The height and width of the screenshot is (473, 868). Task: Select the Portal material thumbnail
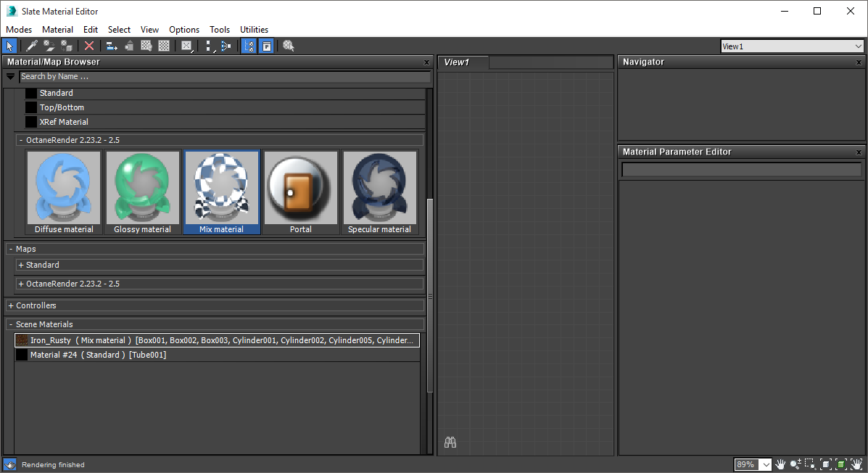pyautogui.click(x=301, y=192)
